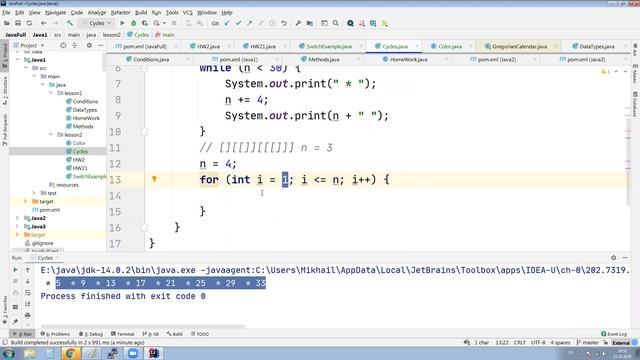This screenshot has width=640, height=360.
Task: Click the Debug bug icon in toolbar
Action: tap(133, 23)
